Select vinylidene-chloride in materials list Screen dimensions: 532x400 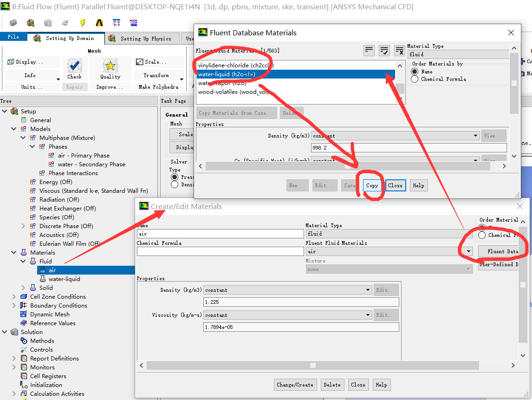click(x=296, y=65)
